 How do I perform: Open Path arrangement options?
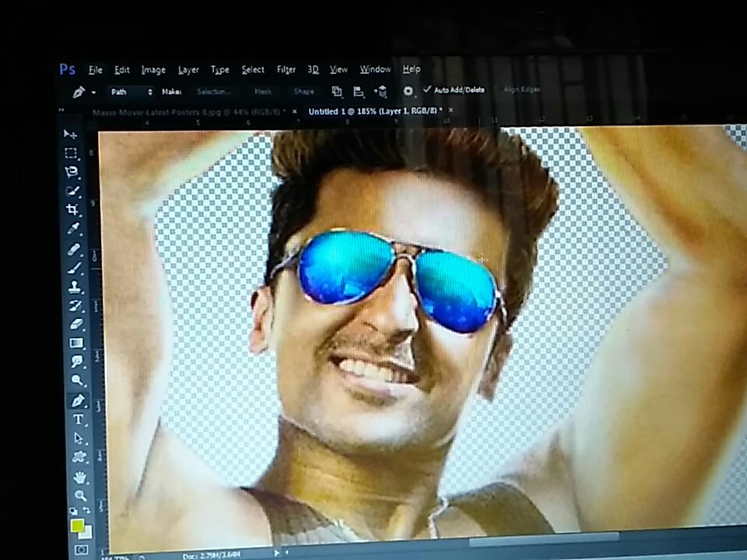point(381,92)
